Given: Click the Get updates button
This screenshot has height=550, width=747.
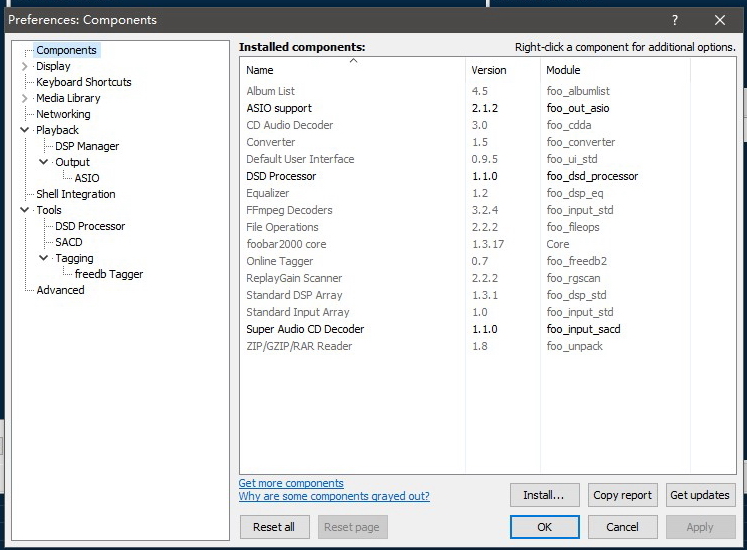Looking at the screenshot, I should [x=700, y=495].
